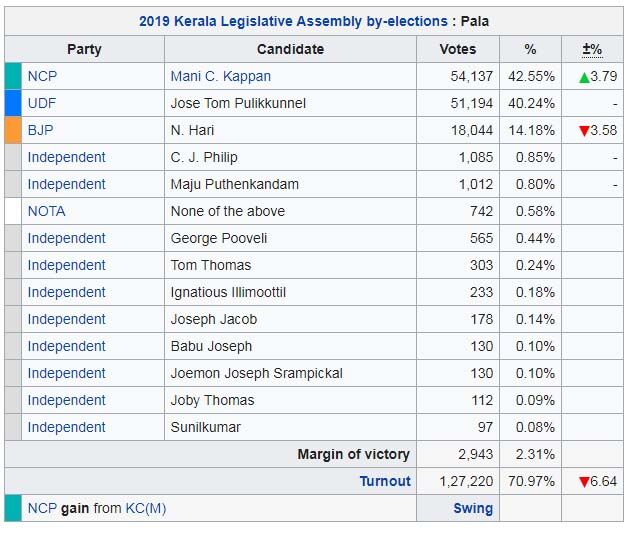Open the NCP party link in first row
This screenshot has height=535, width=636.
(42, 76)
